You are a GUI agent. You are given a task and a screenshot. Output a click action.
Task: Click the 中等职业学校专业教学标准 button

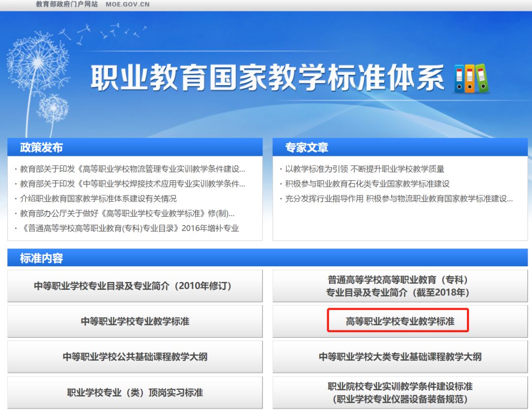[135, 321]
